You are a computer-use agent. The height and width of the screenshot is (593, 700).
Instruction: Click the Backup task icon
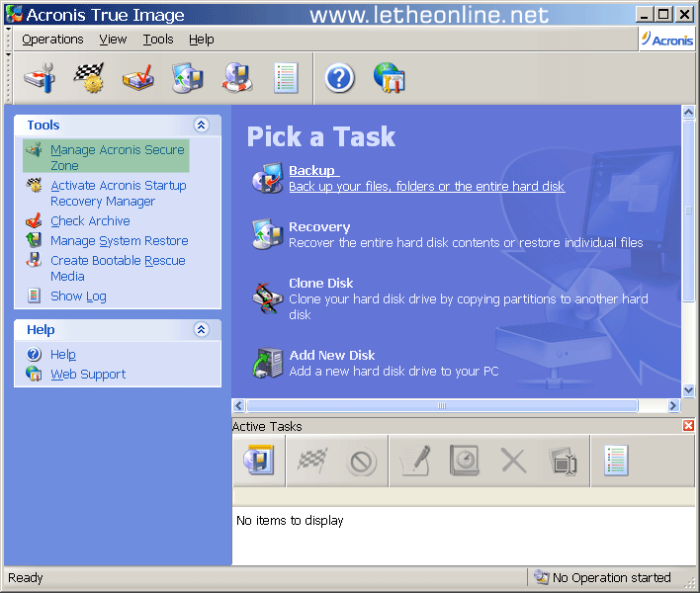pyautogui.click(x=267, y=178)
